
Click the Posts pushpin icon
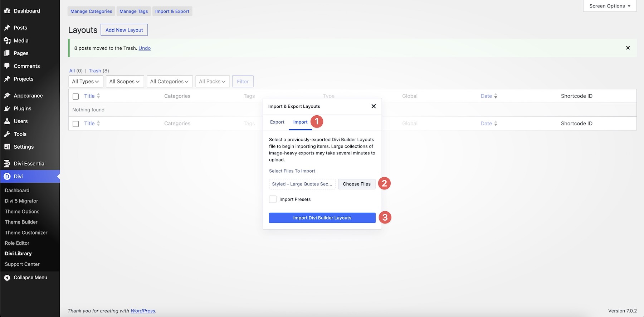7,28
